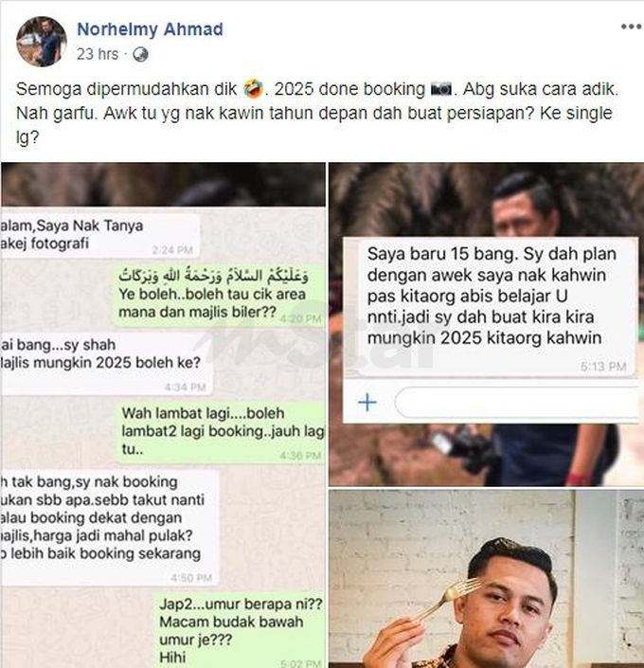
Task: Click the 'Saya Nak Tanya pakej fotografi' message
Action: coord(100,235)
